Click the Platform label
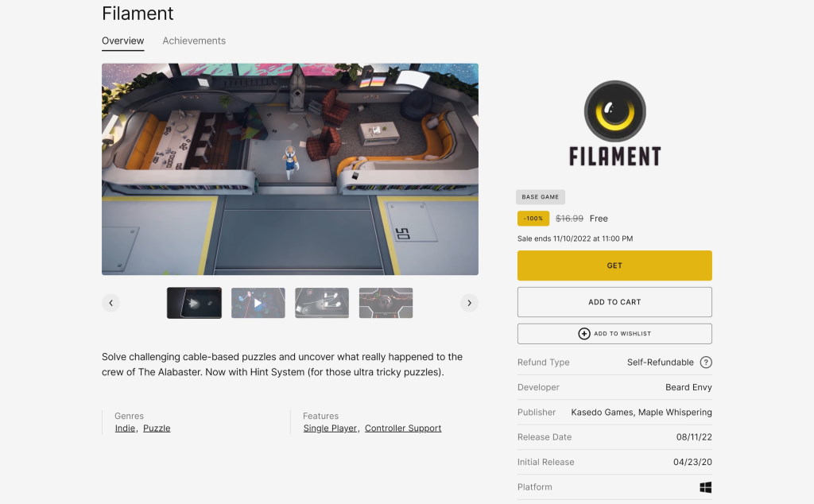Viewport: 814px width, 504px height. click(535, 487)
